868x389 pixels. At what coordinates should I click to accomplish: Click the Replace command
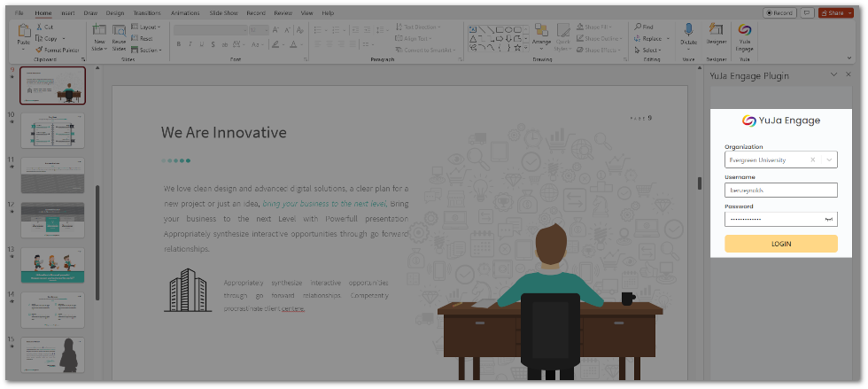tap(647, 38)
